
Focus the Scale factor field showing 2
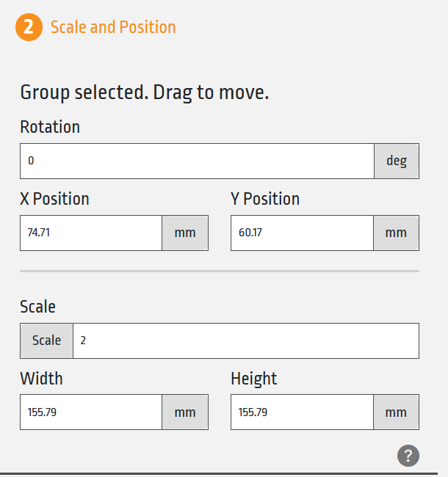246,341
